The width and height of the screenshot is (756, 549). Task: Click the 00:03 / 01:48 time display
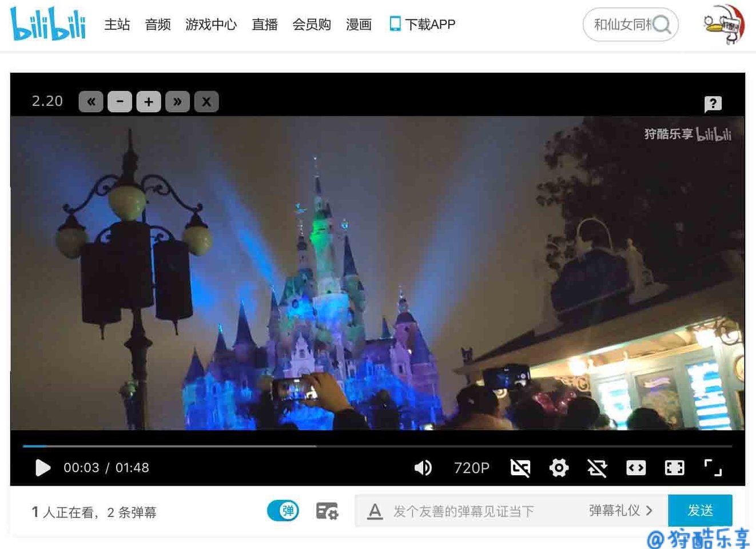(106, 468)
